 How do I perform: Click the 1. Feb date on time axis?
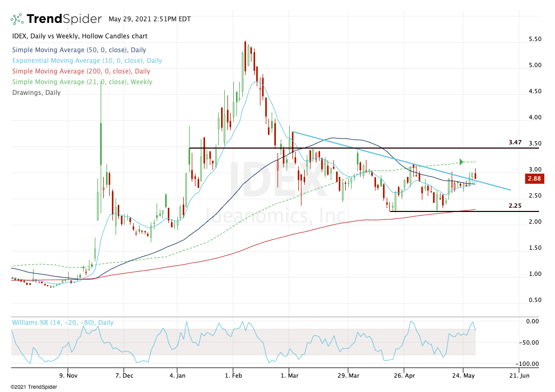coord(233,376)
